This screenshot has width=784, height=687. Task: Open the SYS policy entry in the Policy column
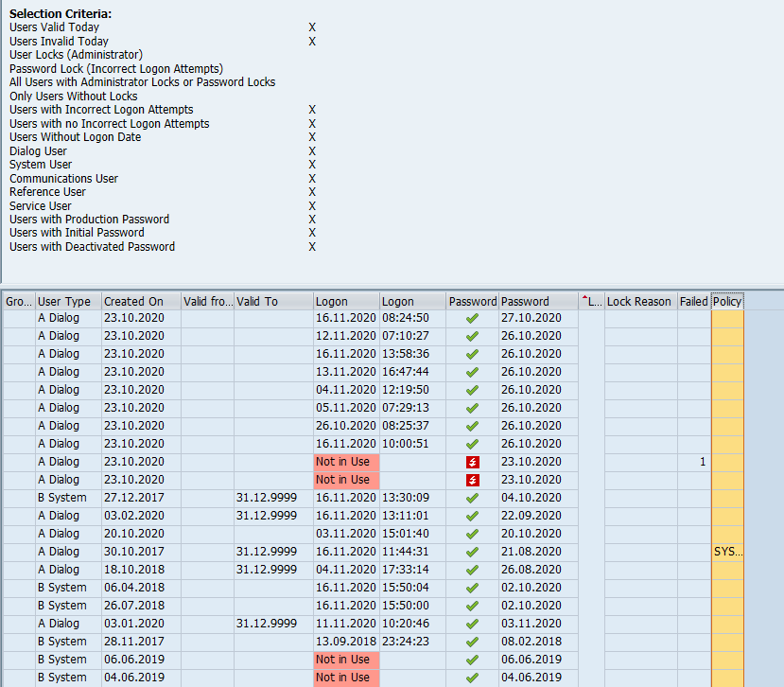pos(726,552)
